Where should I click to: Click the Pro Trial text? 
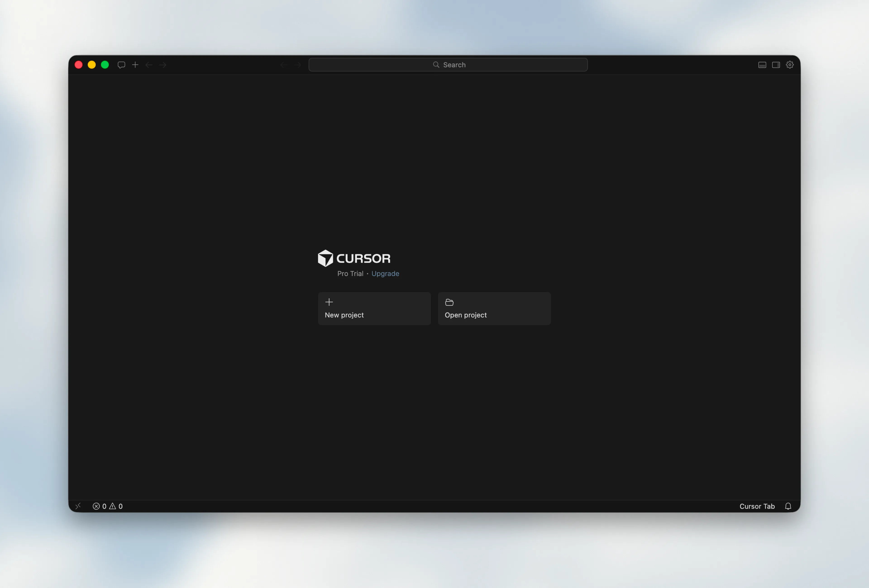click(350, 273)
